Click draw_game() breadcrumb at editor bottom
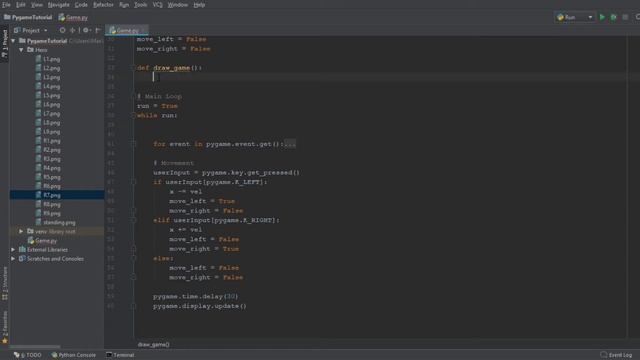Image resolution: width=640 pixels, height=360 pixels. pyautogui.click(x=153, y=344)
